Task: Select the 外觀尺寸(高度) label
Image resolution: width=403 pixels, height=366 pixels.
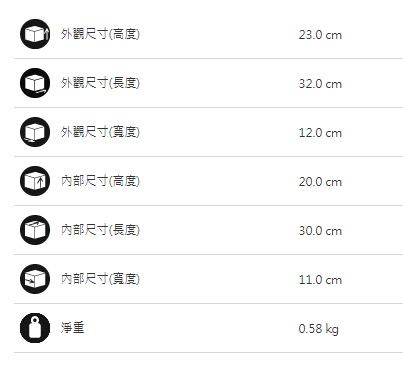Action: coord(100,34)
